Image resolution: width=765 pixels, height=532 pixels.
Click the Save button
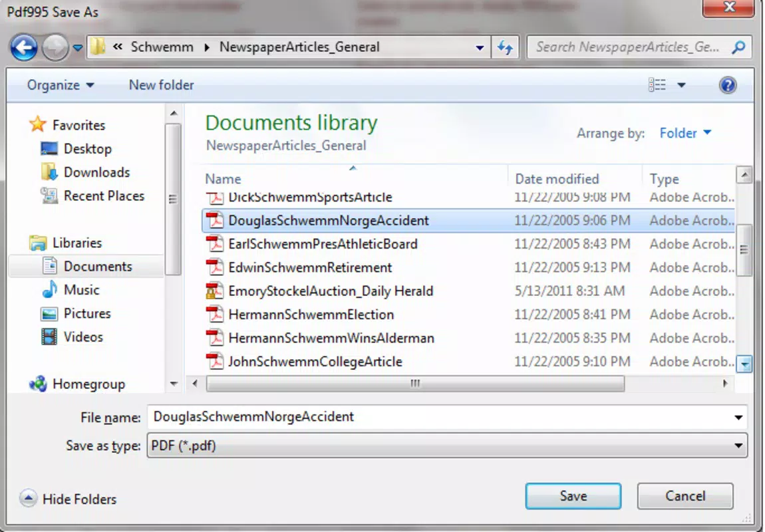coord(573,496)
